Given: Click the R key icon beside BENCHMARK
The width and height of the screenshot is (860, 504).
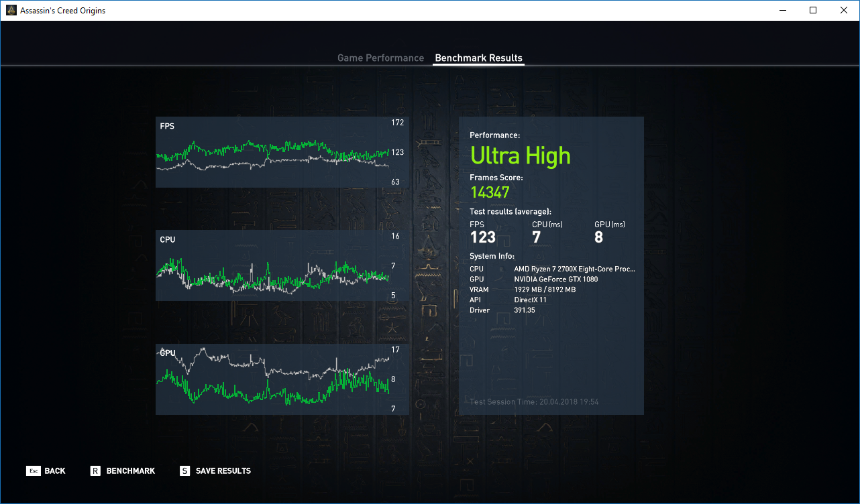Looking at the screenshot, I should (95, 471).
